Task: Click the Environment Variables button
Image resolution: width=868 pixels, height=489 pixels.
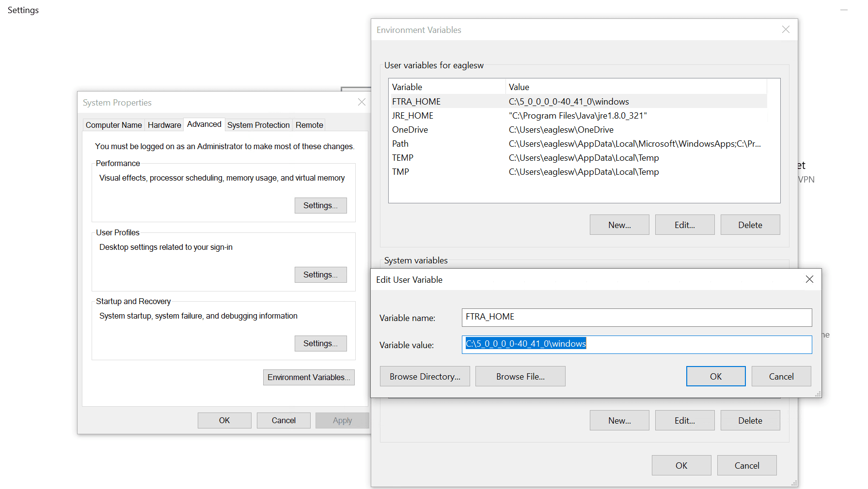Action: click(x=309, y=377)
